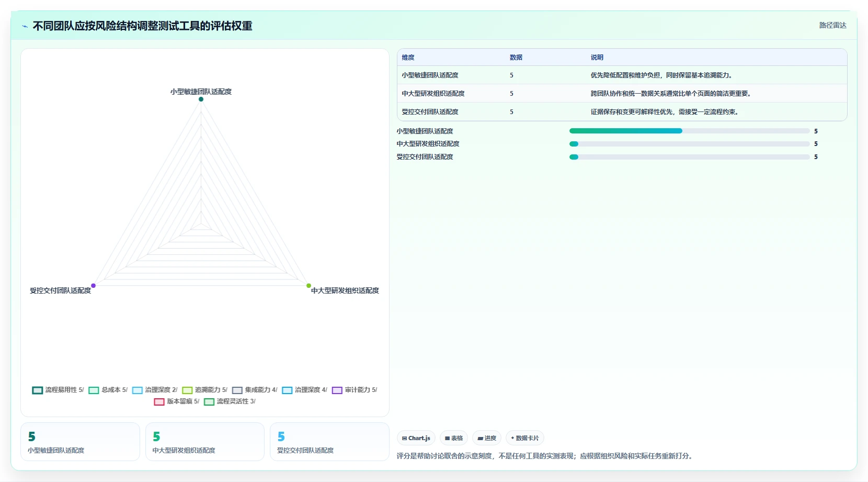The image size is (868, 482).
Task: Click the radar point at 小型敏捷团队适配度 vertex
Action: 201,99
